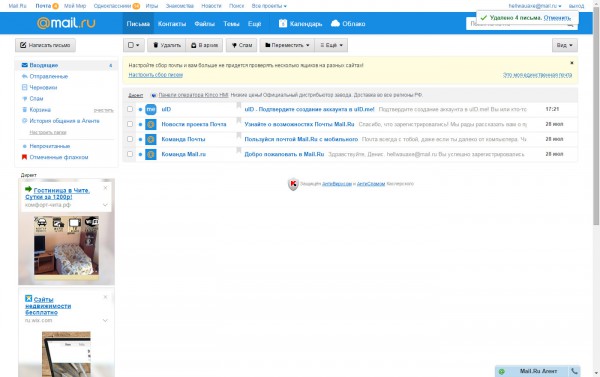Toggle the select-all checkbox in toolbar
The image size is (600, 377).
131,45
